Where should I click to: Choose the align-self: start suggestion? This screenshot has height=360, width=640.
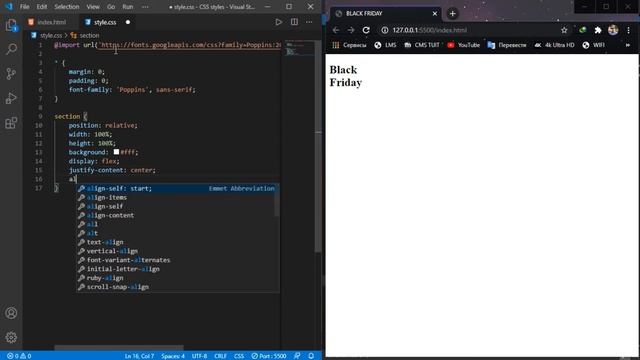178,189
